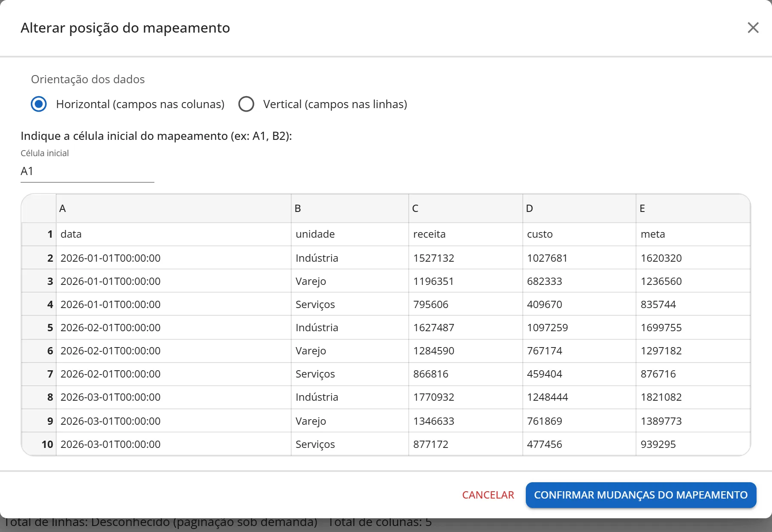Screen dimensions: 772x532
Task: Select column C header
Action: [465, 209]
